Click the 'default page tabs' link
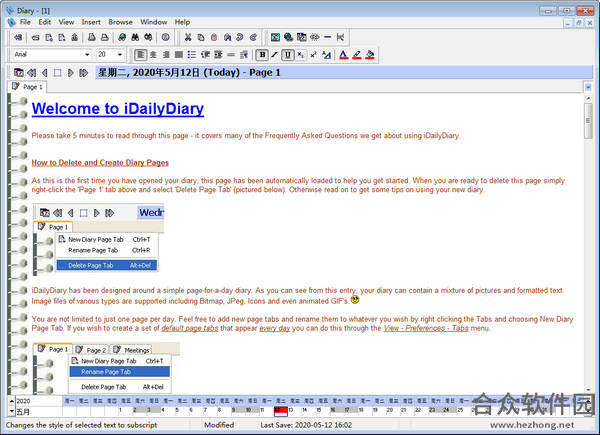 coord(190,328)
